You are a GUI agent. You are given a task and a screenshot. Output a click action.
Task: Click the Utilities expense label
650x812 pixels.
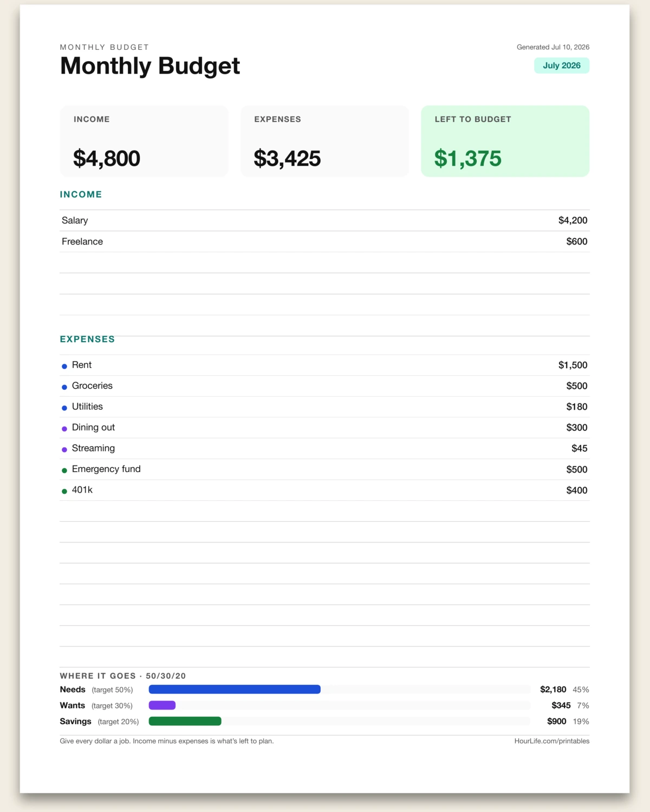87,407
